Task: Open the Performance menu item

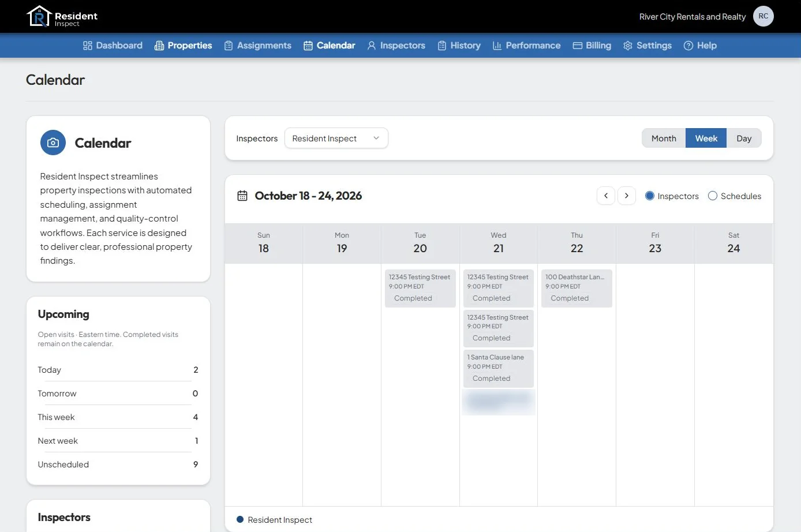Action: tap(526, 46)
